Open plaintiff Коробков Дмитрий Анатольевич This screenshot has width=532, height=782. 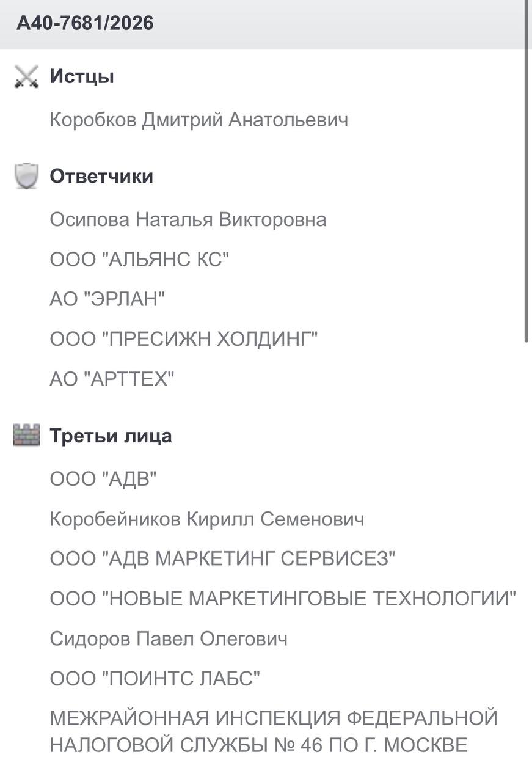[x=199, y=120]
